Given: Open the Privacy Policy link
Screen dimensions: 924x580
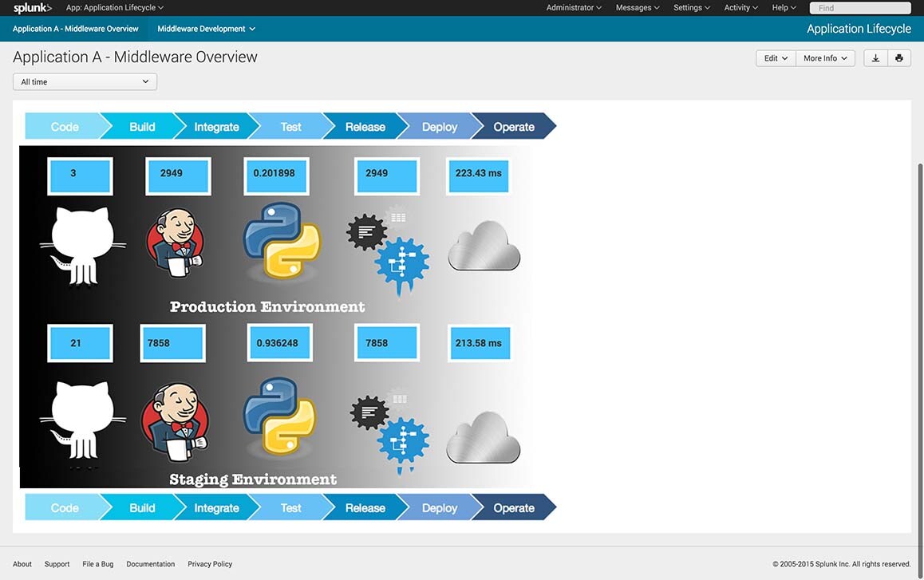Looking at the screenshot, I should coord(210,564).
